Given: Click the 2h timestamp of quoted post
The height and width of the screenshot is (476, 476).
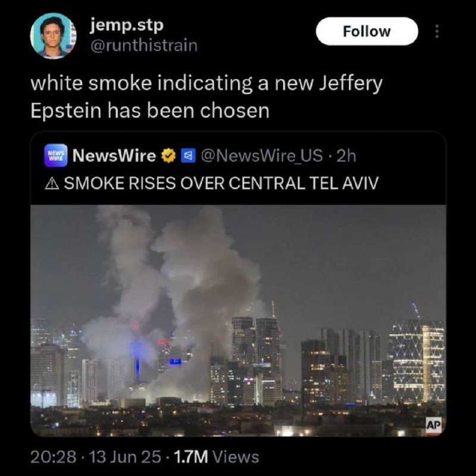Looking at the screenshot, I should pos(346,156).
